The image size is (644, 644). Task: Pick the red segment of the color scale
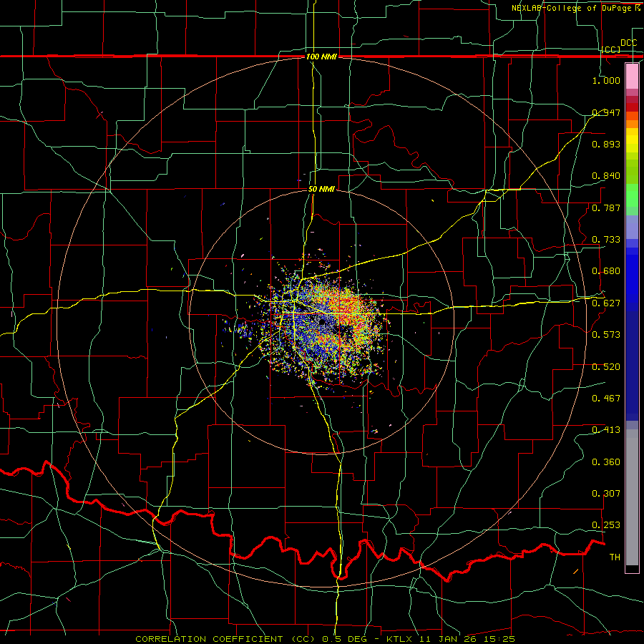click(632, 107)
